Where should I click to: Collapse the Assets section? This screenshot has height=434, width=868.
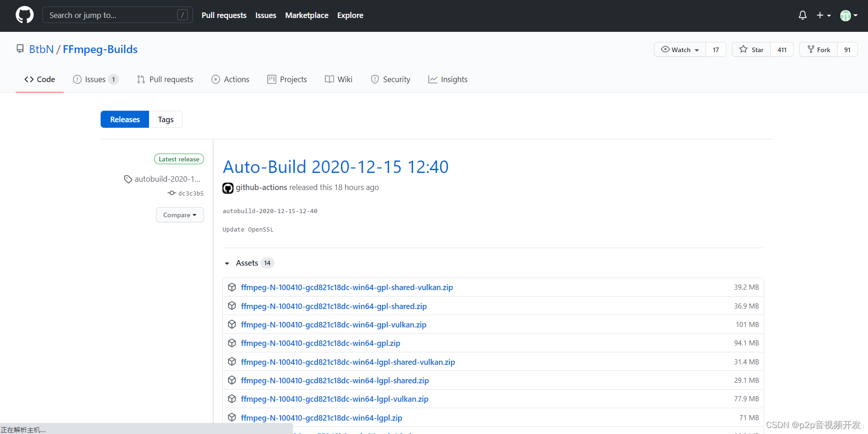coord(248,263)
